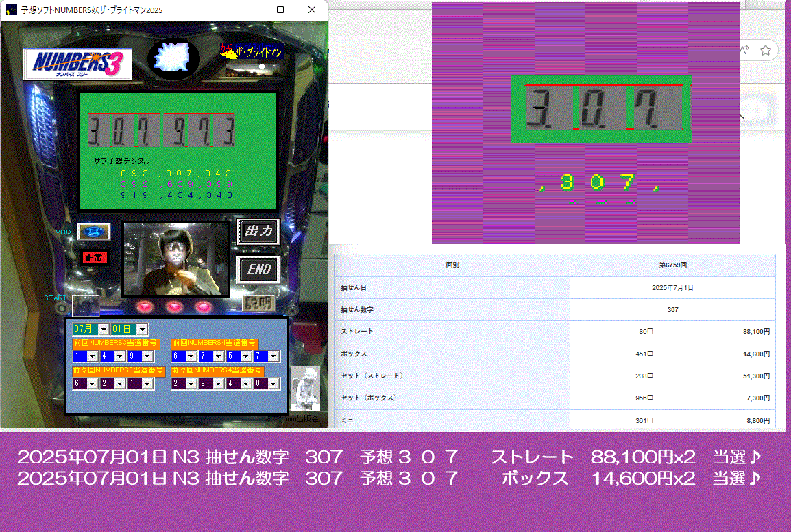This screenshot has width=791, height=532.
Task: Click the app icon in the title bar
Action: tap(11, 10)
